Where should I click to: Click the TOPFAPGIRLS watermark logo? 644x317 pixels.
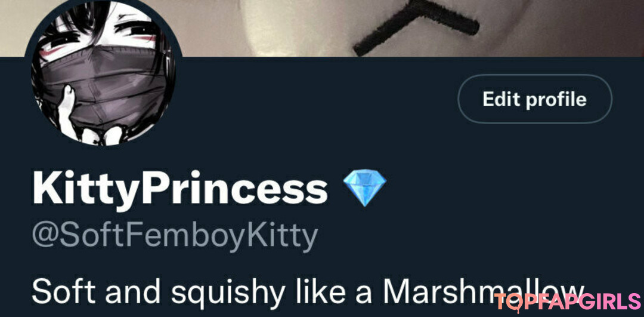pos(568,302)
